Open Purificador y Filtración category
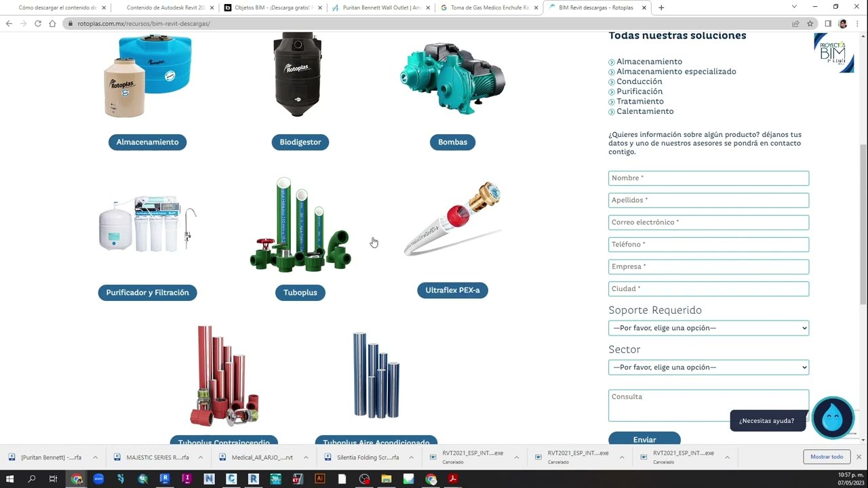868x488 pixels. click(x=148, y=293)
